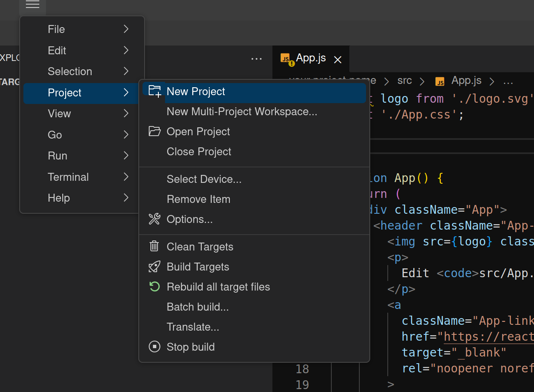This screenshot has height=392, width=534.
Task: Expand the Selection submenu arrow
Action: [126, 71]
